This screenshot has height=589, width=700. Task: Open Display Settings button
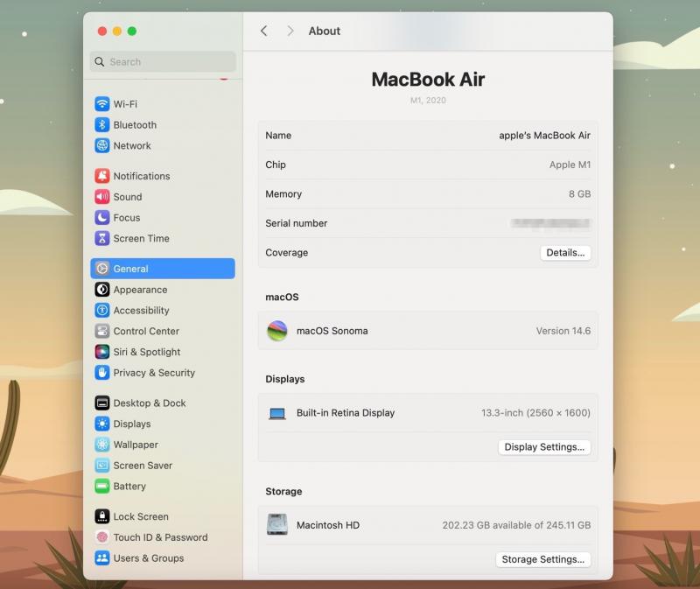click(x=544, y=447)
